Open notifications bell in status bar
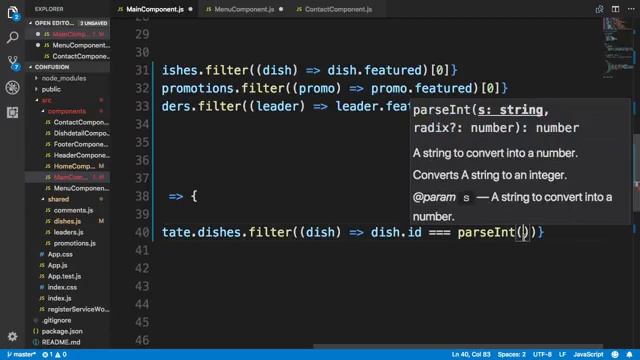 (629, 354)
